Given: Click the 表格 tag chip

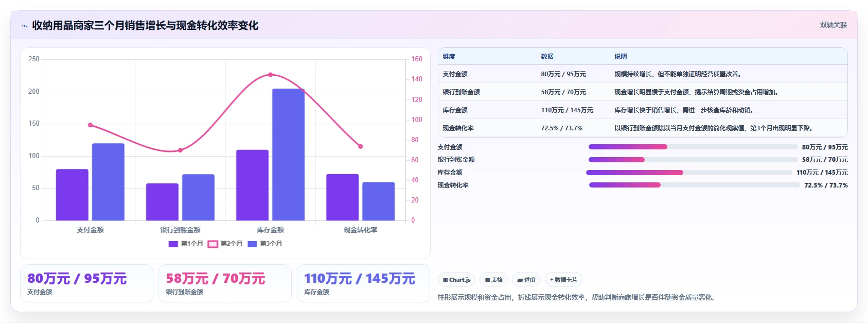Looking at the screenshot, I should (x=493, y=280).
